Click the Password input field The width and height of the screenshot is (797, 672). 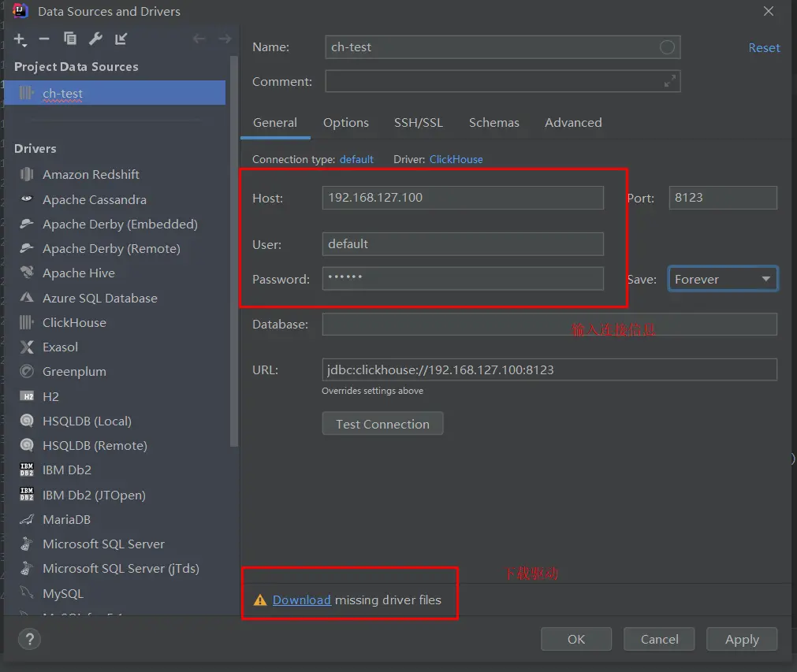[x=463, y=278]
